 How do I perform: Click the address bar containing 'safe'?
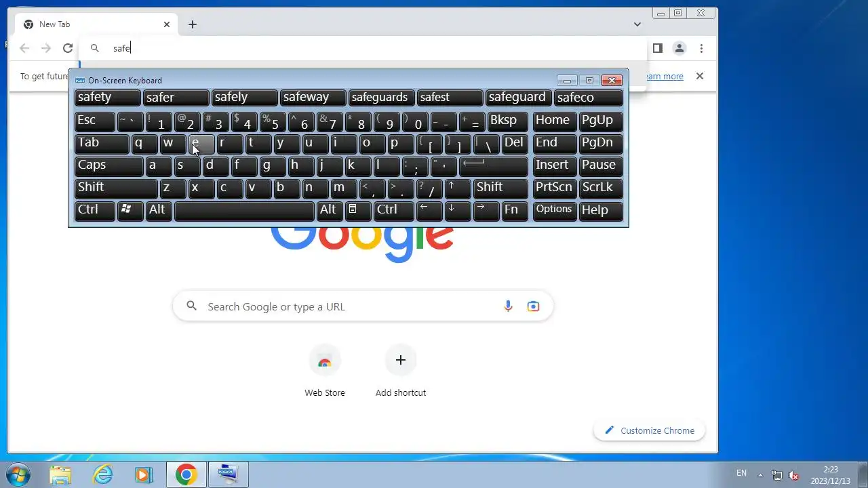tap(363, 48)
